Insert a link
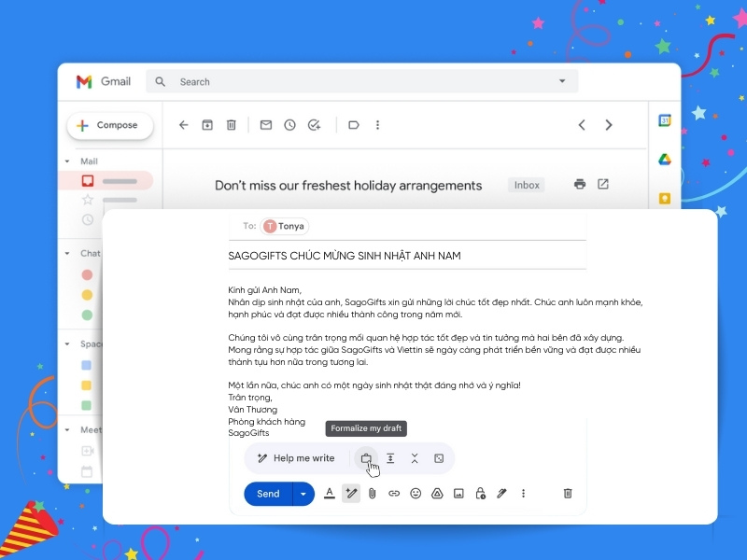The height and width of the screenshot is (560, 747). click(393, 494)
